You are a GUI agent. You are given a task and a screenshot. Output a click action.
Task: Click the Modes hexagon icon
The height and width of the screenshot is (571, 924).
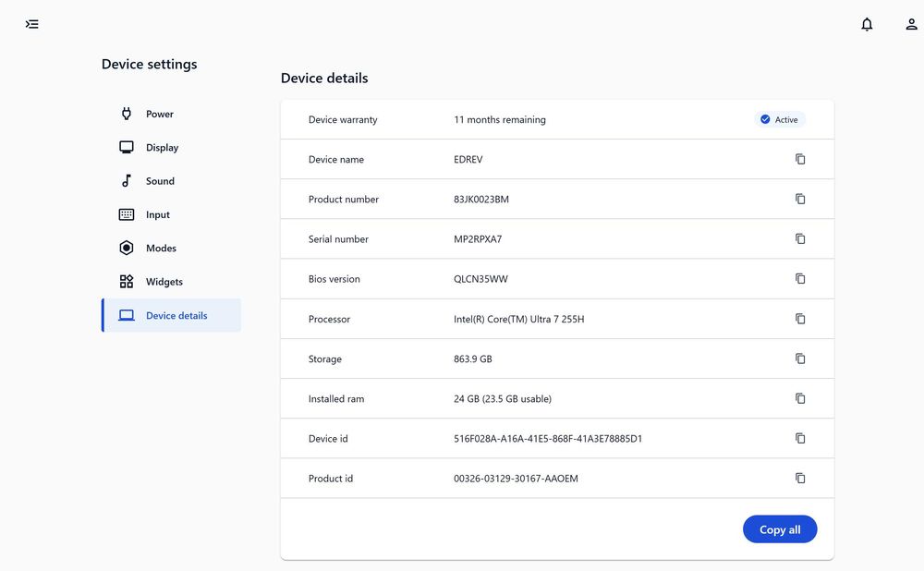point(126,249)
